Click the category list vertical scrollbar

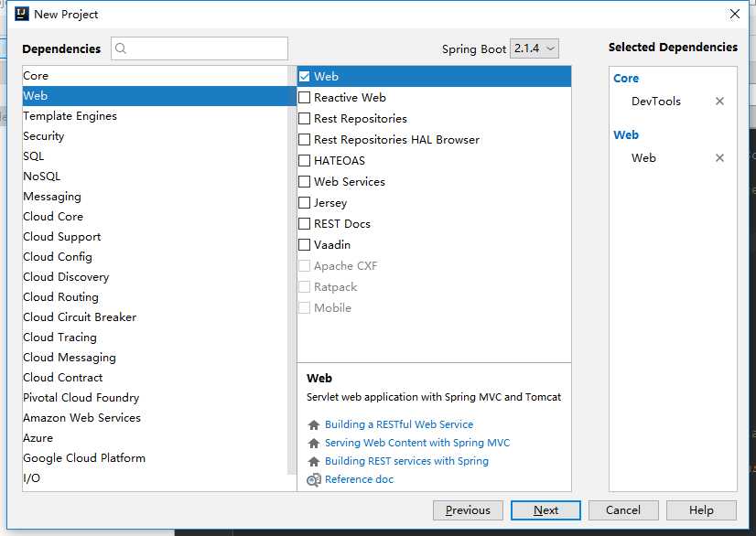pos(292,270)
